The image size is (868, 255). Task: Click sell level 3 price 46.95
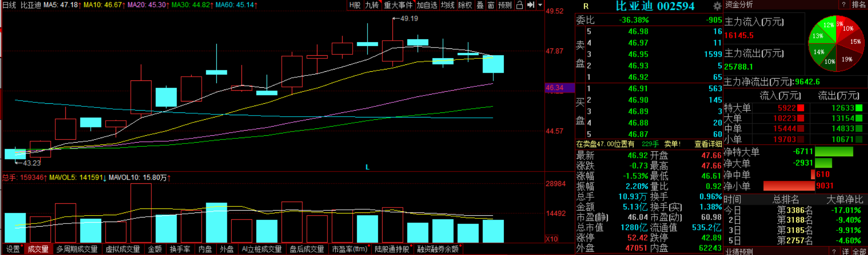coord(638,54)
